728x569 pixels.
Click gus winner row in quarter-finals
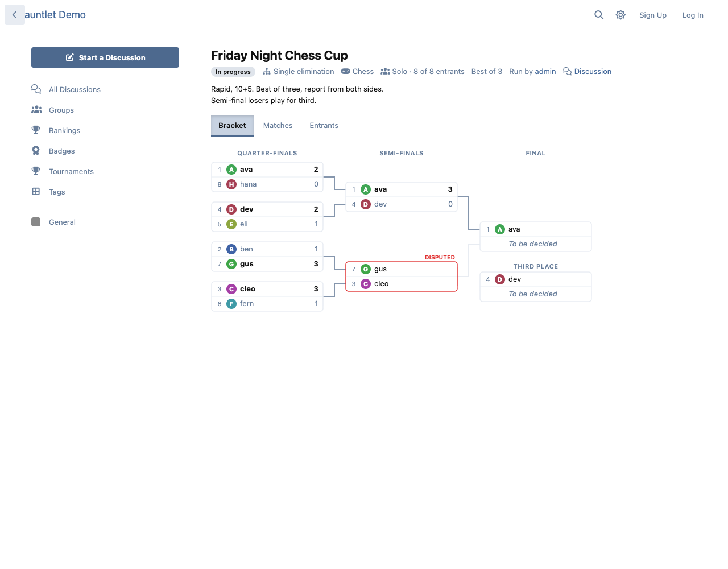pos(267,264)
